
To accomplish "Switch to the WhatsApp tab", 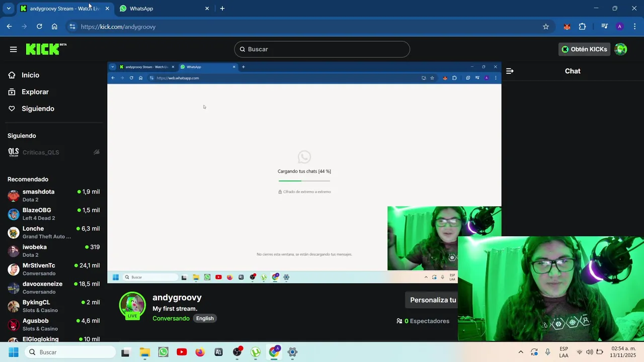I will point(160,9).
